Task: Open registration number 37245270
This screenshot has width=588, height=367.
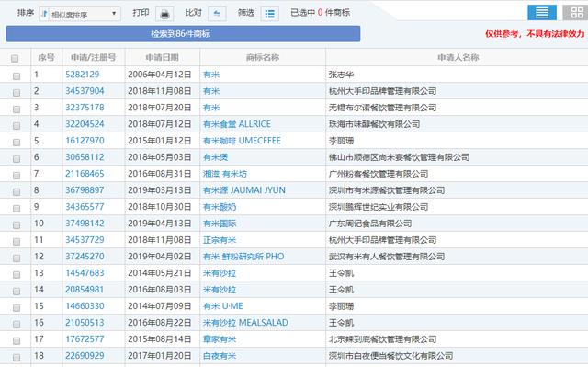Action: point(85,257)
